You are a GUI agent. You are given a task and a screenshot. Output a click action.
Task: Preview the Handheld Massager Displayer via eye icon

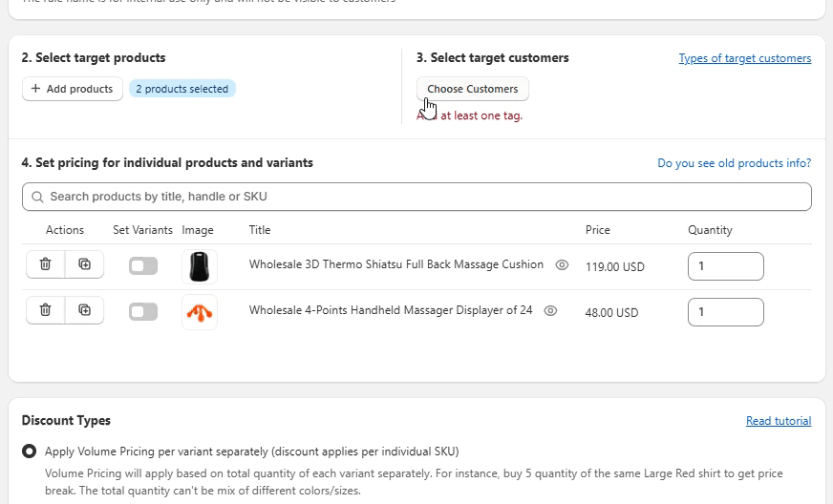(551, 310)
